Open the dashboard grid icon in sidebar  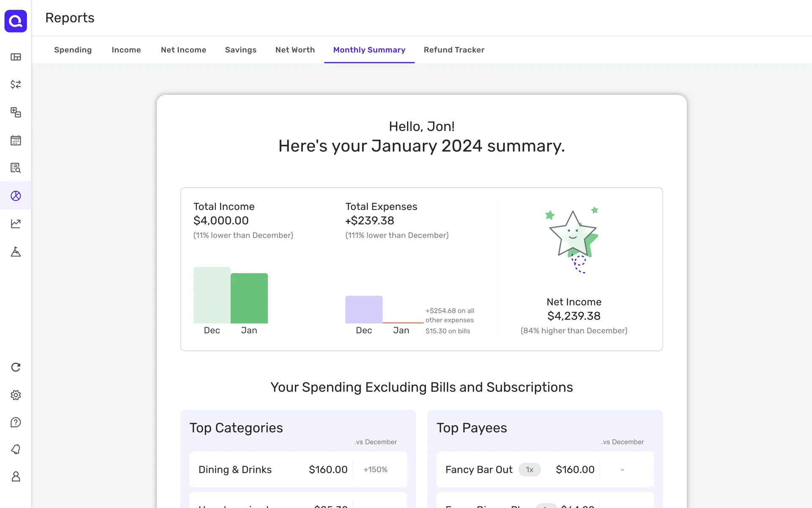point(16,57)
